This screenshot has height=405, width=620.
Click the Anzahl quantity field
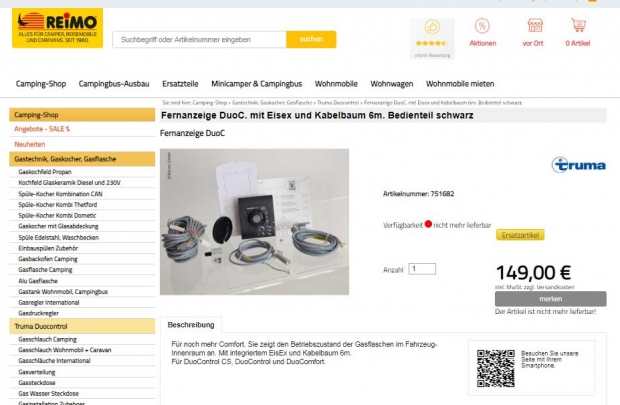pos(422,269)
